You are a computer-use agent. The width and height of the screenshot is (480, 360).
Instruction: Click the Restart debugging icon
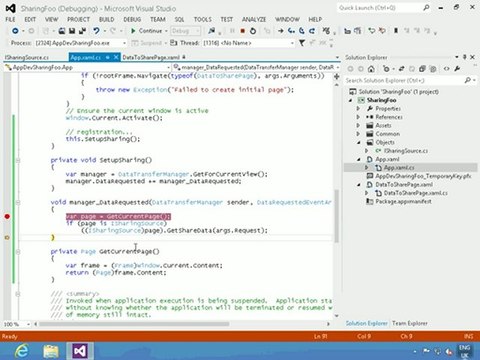point(253,31)
